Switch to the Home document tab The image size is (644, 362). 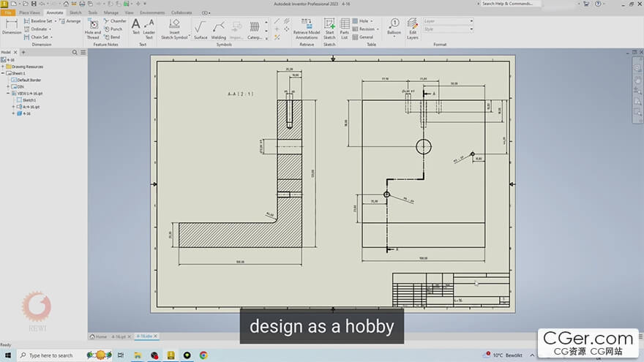(x=98, y=336)
